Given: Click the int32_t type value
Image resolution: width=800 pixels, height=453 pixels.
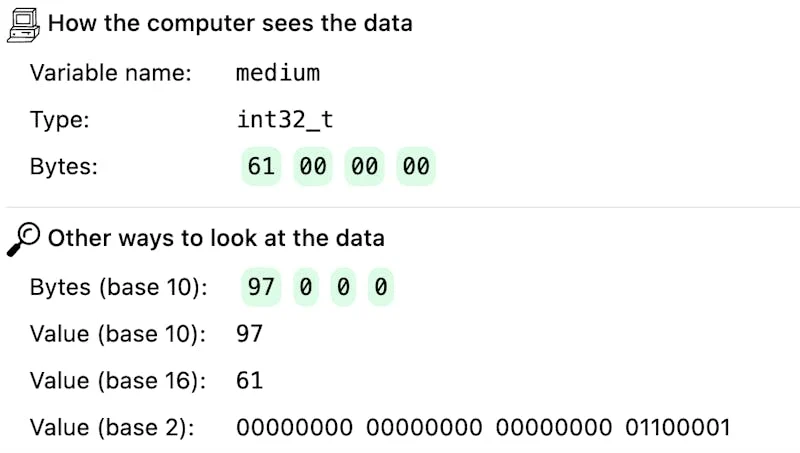Looking at the screenshot, I should pos(285,120).
